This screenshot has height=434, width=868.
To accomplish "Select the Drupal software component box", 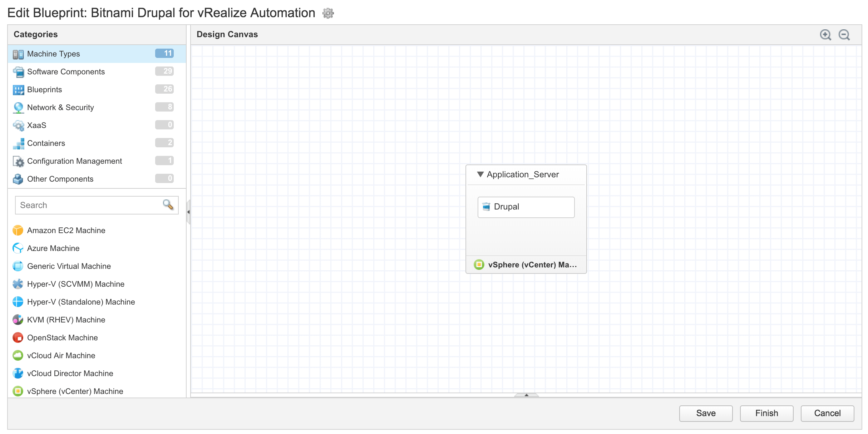I will click(526, 207).
